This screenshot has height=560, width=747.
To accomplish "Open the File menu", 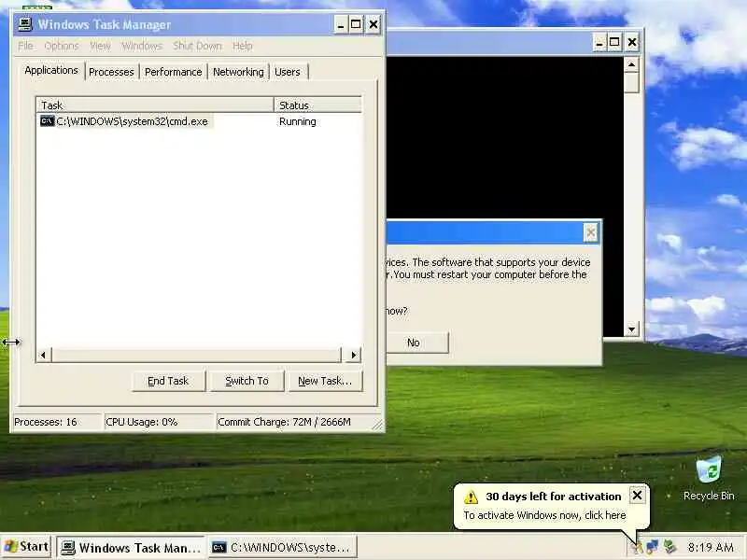I will coord(26,46).
